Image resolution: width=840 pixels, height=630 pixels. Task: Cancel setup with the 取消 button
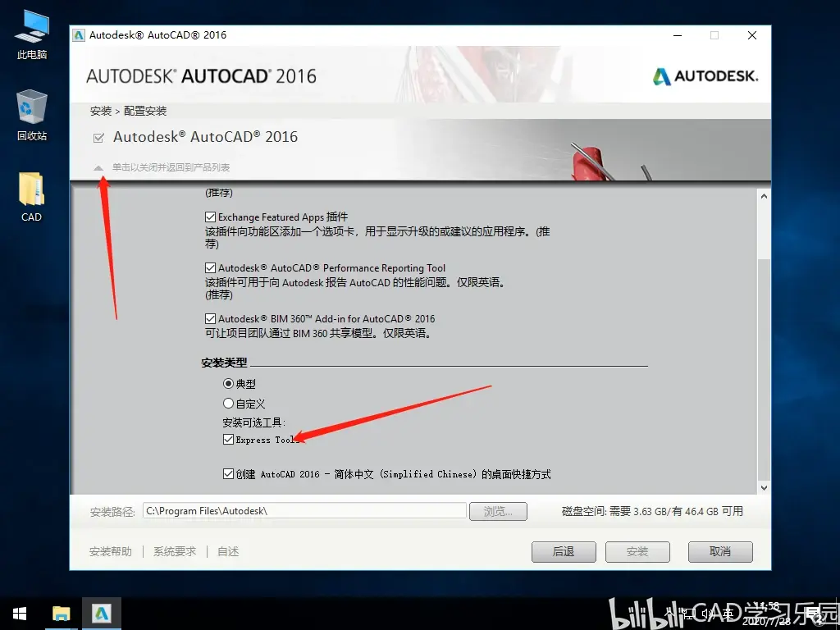coord(720,552)
